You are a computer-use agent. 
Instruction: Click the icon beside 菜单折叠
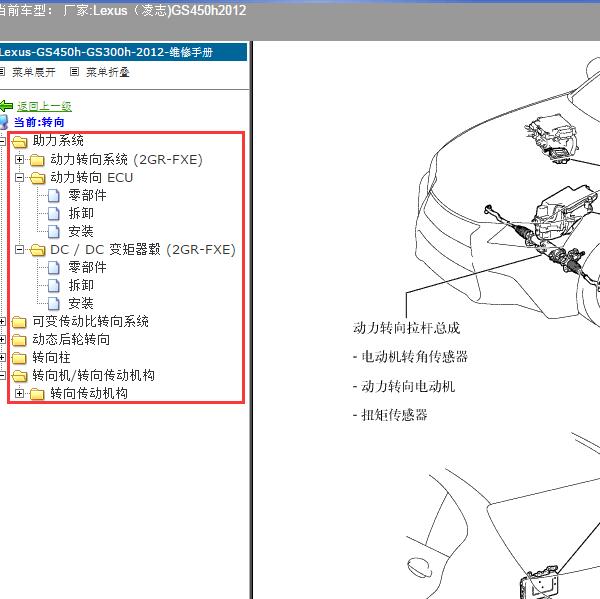(75, 72)
